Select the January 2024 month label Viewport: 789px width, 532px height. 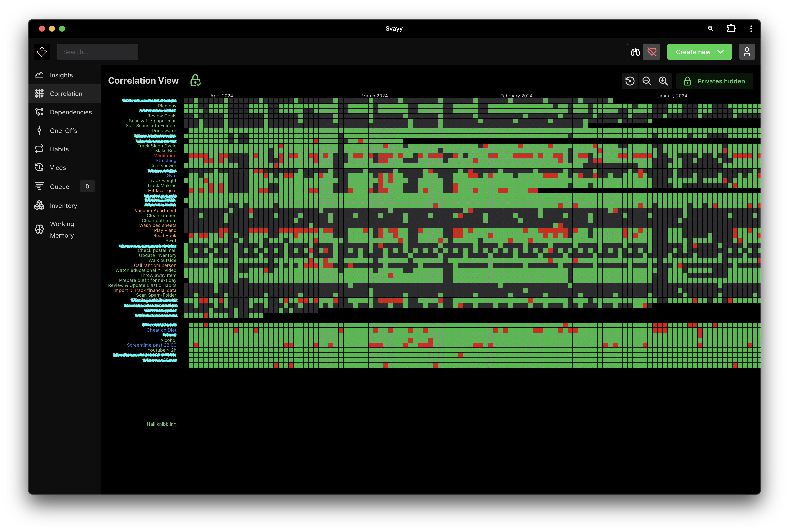pos(672,96)
